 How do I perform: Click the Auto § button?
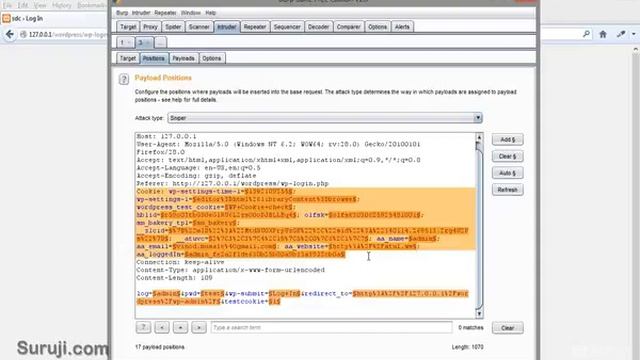[x=507, y=173]
